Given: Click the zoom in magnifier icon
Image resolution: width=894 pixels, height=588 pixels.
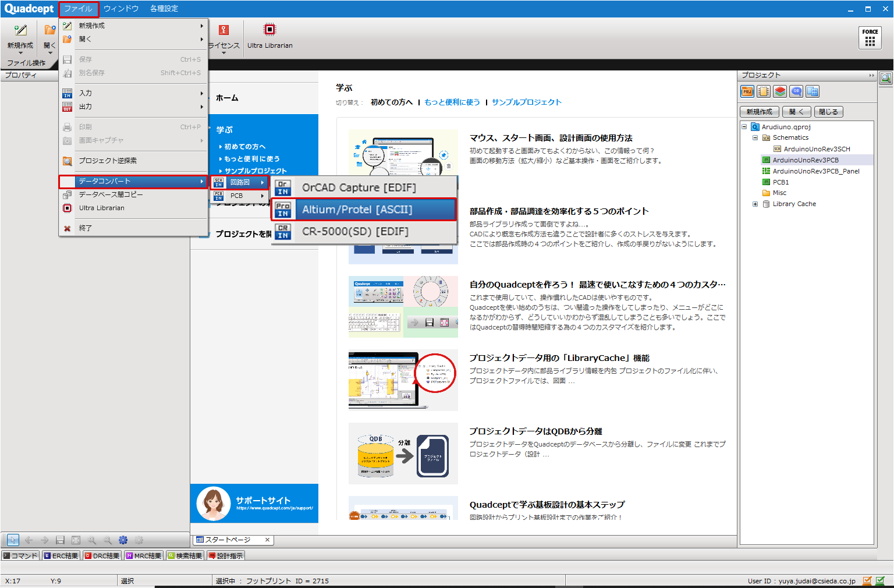Looking at the screenshot, I should tap(91, 540).
